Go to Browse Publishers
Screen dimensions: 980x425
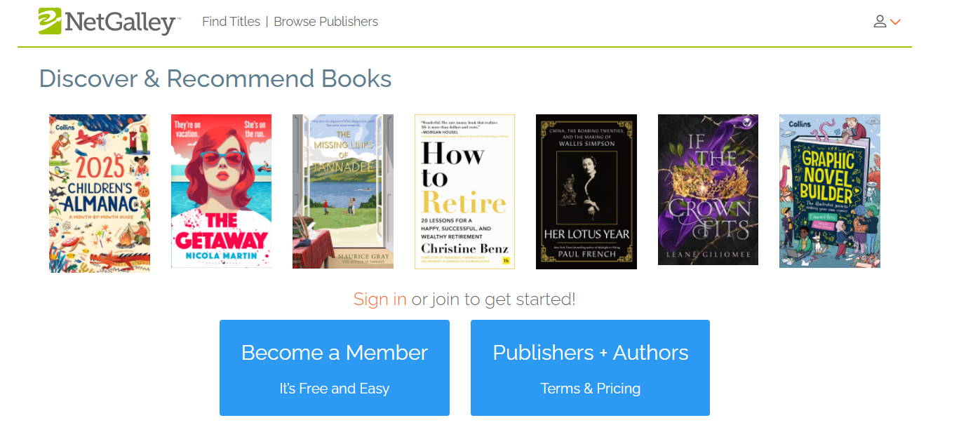325,22
